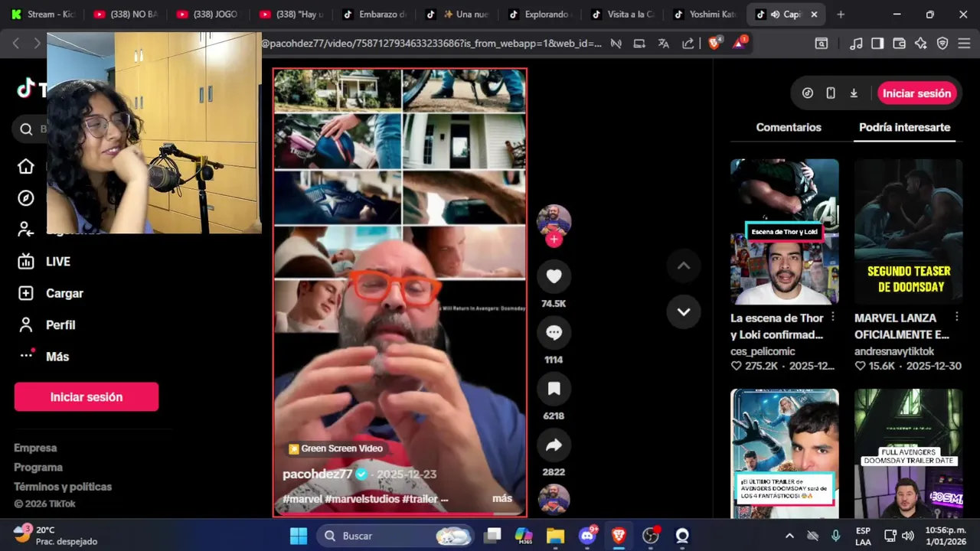Open the get-coins icon near login button
Image resolution: width=980 pixels, height=551 pixels.
coord(808,93)
